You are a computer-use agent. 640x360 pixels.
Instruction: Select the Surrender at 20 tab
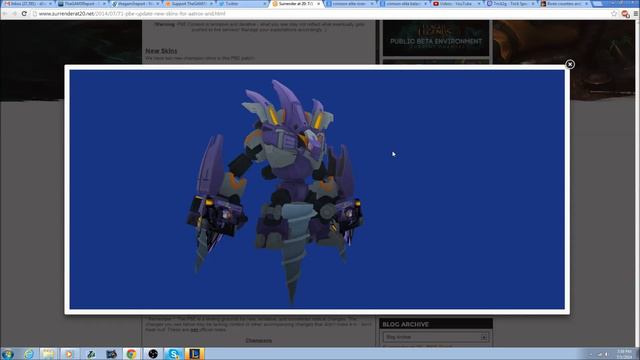pos(295,4)
